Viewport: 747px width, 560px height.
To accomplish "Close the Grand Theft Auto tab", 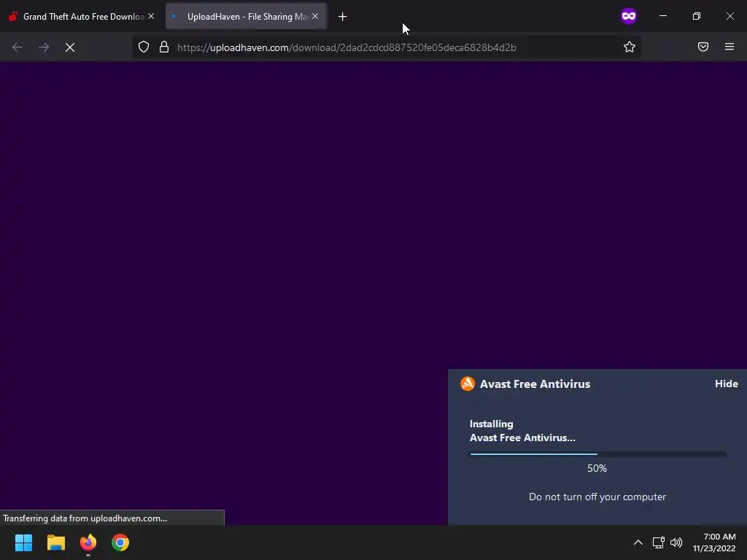I will coord(151,16).
